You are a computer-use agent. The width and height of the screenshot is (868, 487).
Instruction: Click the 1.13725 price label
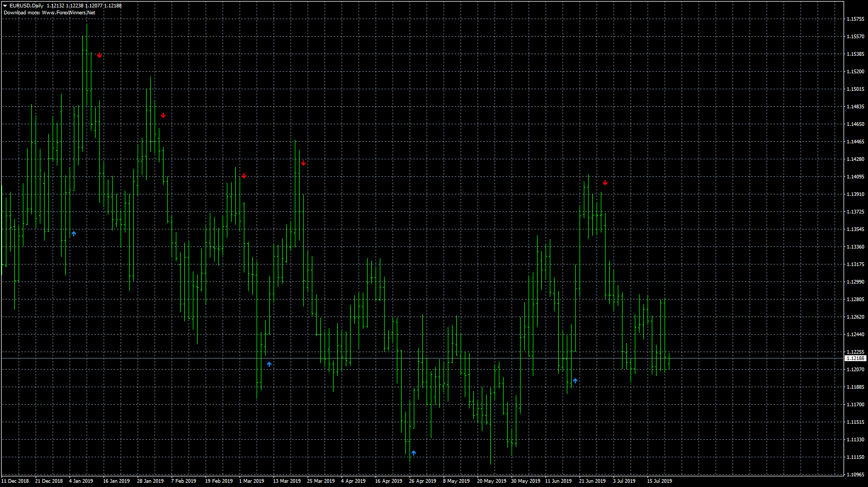pyautogui.click(x=855, y=212)
